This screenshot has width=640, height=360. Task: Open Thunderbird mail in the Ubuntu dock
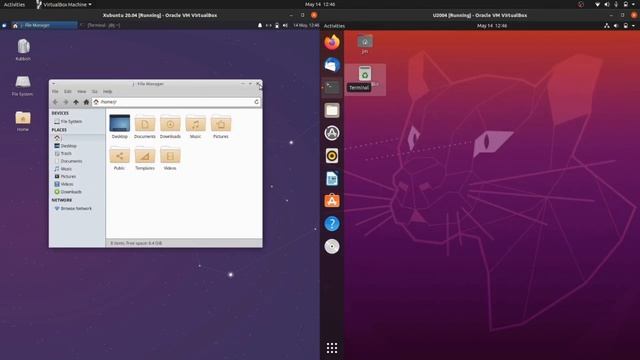tap(332, 65)
